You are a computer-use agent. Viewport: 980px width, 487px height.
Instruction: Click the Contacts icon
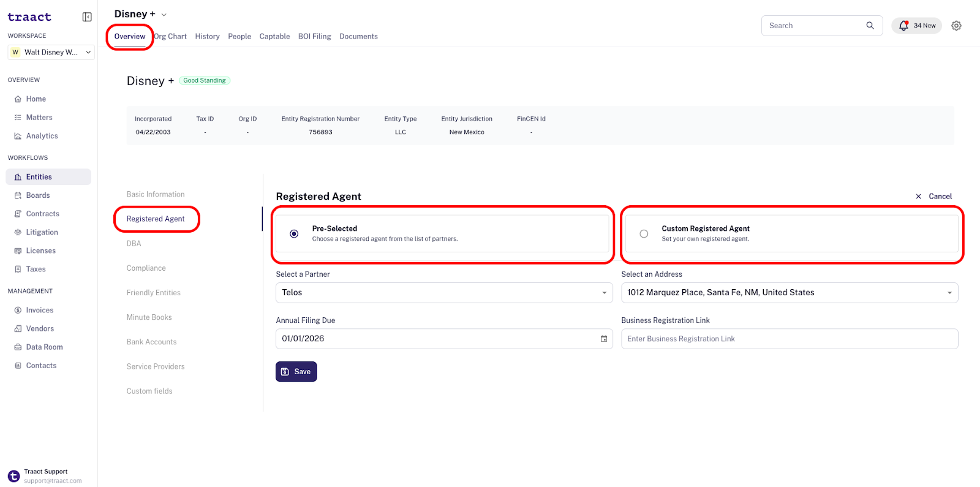pos(18,366)
